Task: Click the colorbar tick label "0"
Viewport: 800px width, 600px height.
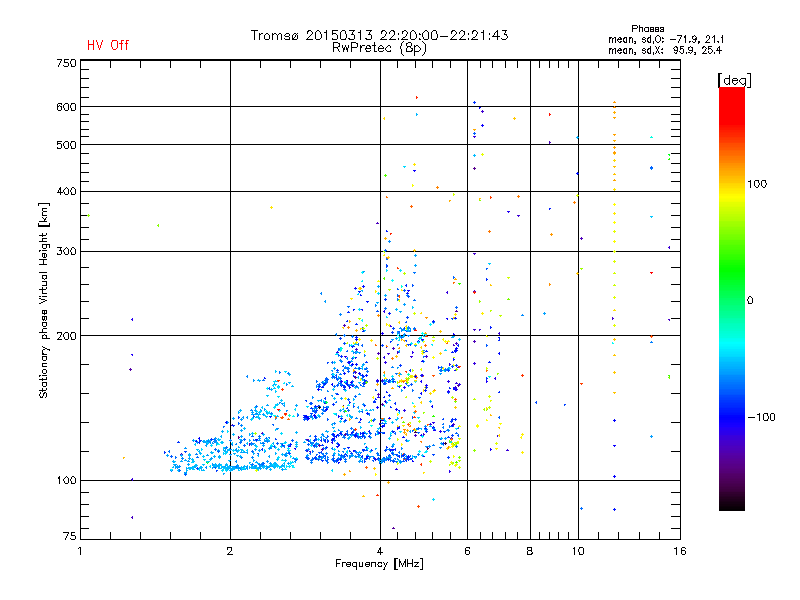Action: point(750,300)
